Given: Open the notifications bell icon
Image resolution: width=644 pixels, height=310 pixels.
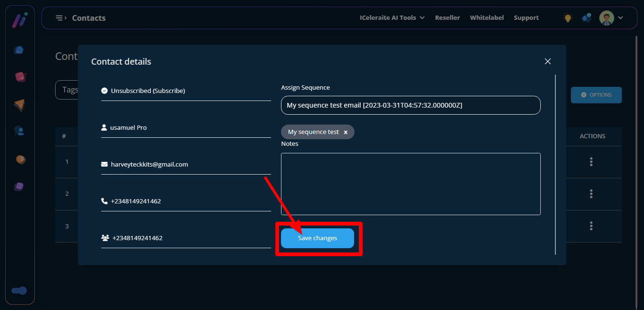Looking at the screenshot, I should (586, 18).
